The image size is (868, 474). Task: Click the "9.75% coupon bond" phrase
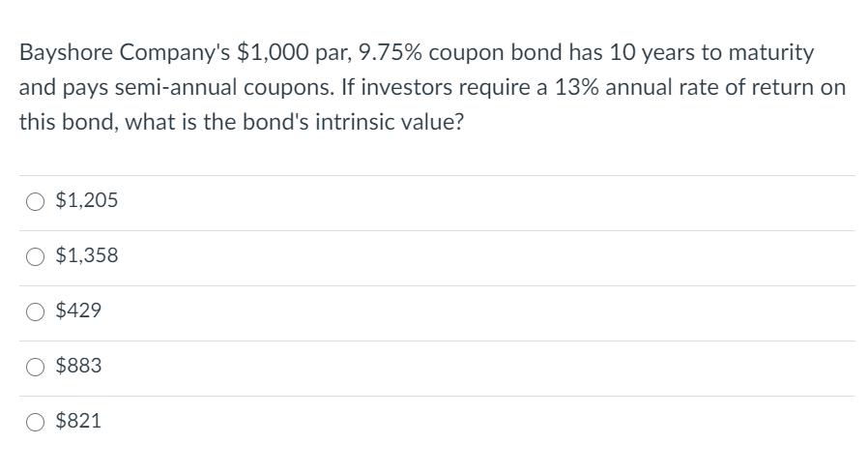pos(432,52)
